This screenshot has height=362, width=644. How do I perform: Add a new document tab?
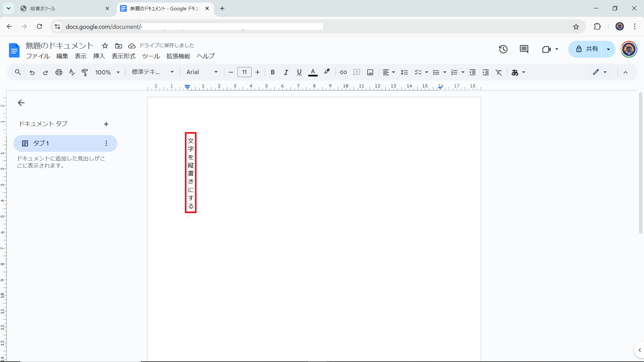point(106,124)
